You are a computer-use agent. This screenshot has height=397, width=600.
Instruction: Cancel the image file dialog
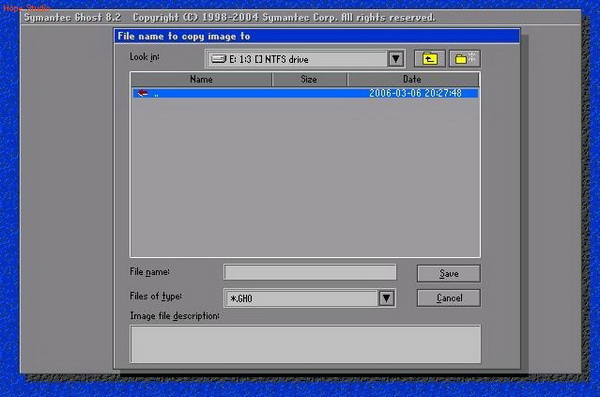448,298
